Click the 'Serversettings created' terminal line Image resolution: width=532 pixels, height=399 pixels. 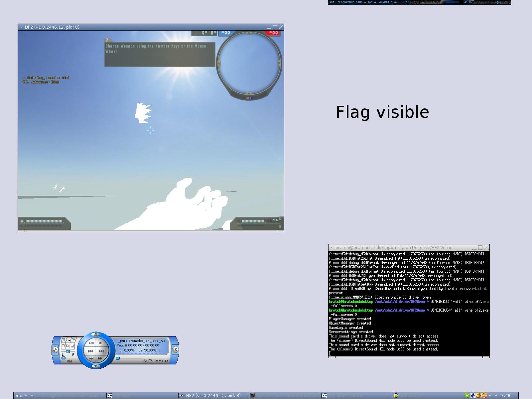point(351,332)
